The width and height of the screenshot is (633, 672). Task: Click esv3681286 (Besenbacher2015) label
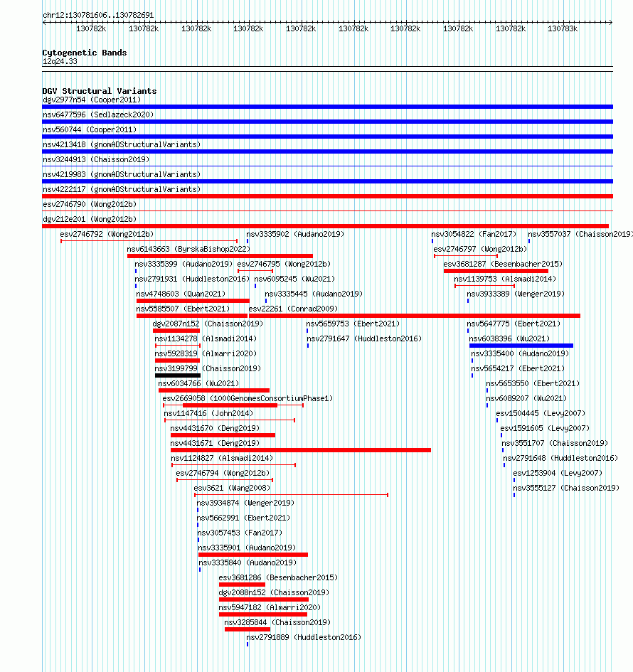[x=278, y=578]
